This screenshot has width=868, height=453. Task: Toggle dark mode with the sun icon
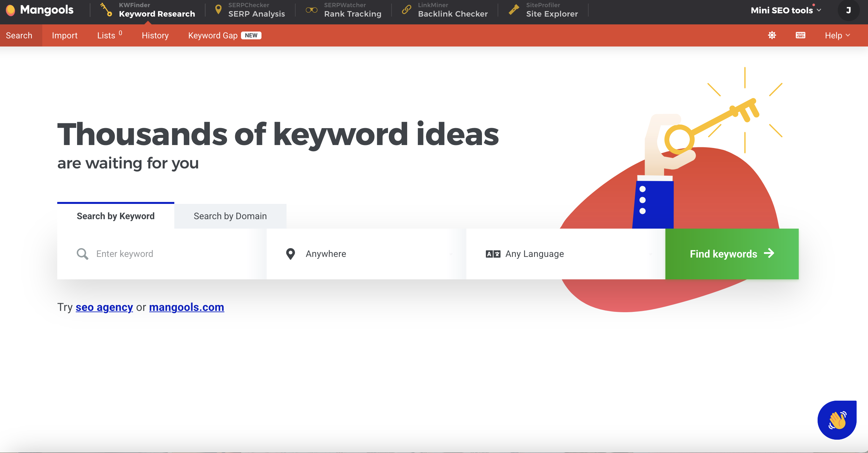(x=772, y=35)
